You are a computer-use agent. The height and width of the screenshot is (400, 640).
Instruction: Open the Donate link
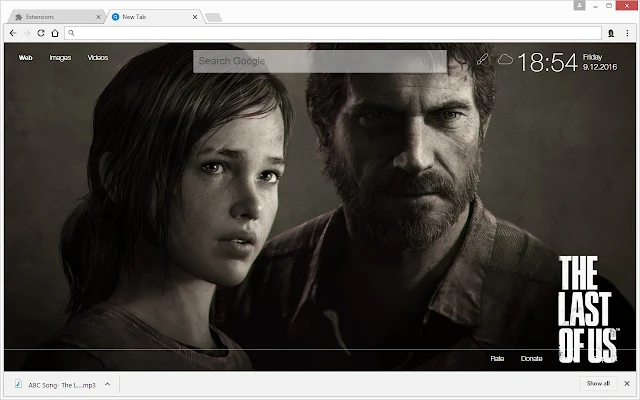point(531,358)
